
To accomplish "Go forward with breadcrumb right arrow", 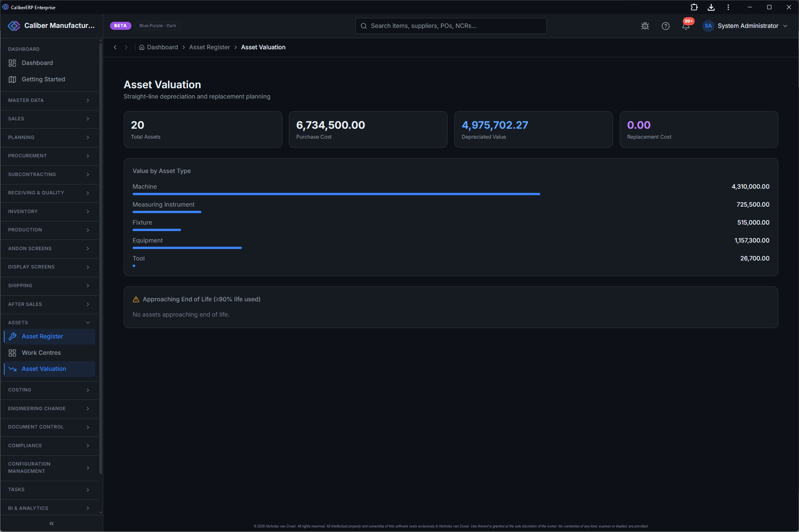I will (126, 47).
